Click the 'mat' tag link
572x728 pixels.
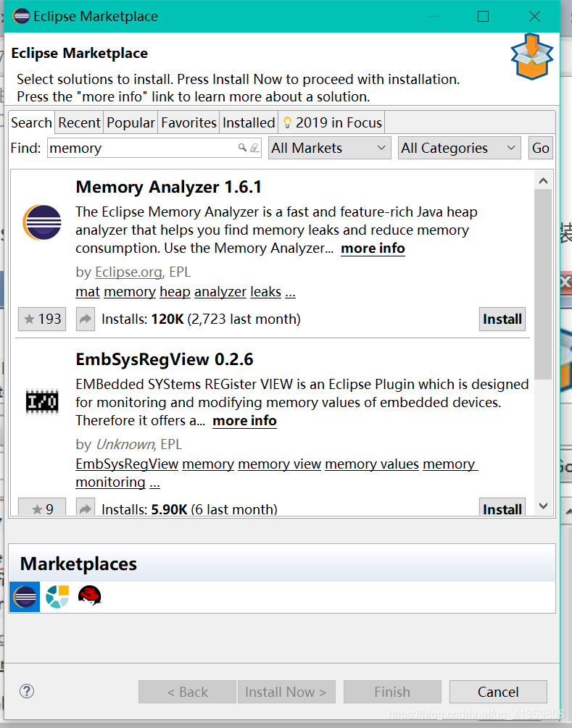point(88,292)
